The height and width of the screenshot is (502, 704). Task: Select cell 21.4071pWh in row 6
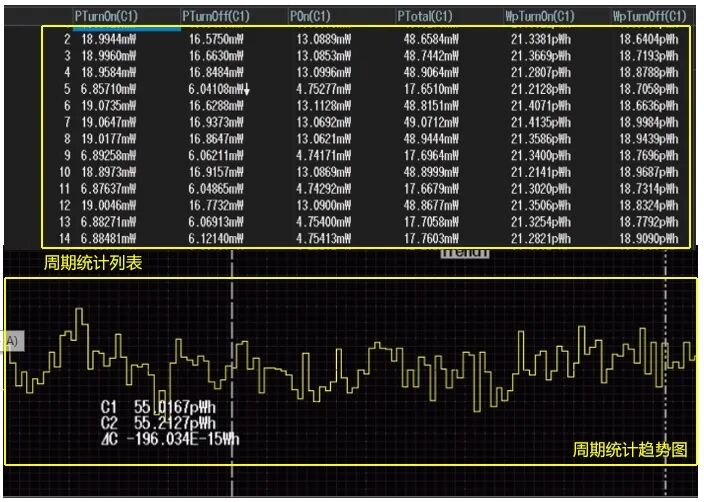pos(541,106)
